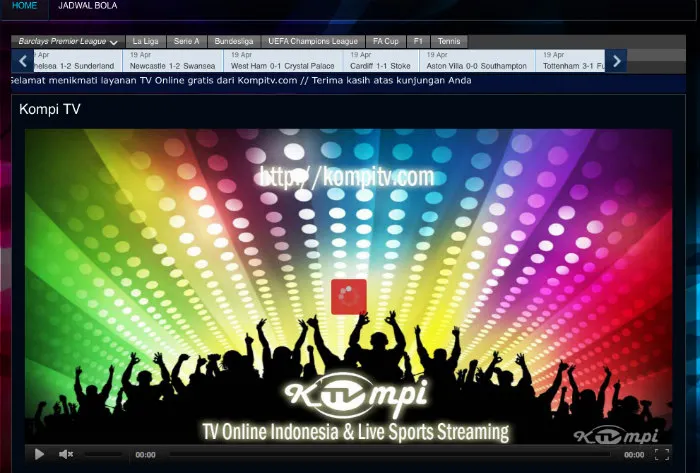Switch to the Serie A tab
700x473 pixels.
click(186, 42)
